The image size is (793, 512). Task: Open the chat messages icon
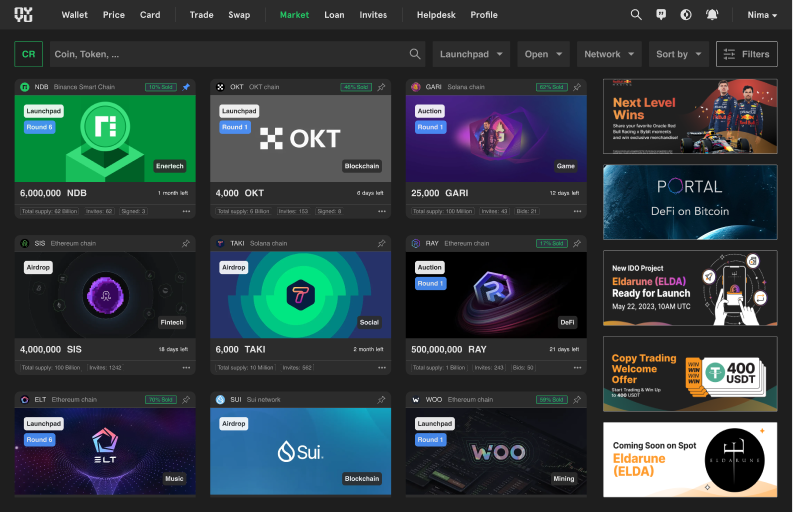(x=661, y=15)
